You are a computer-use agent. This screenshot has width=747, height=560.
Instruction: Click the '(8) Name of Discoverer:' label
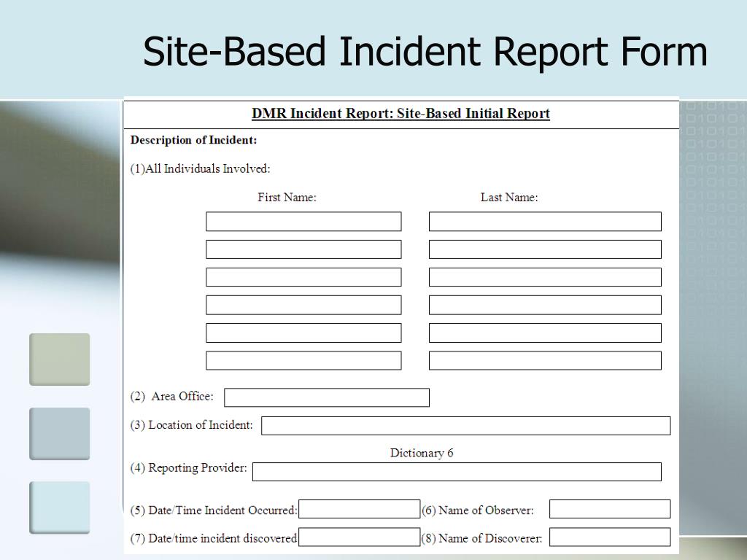[x=482, y=538]
